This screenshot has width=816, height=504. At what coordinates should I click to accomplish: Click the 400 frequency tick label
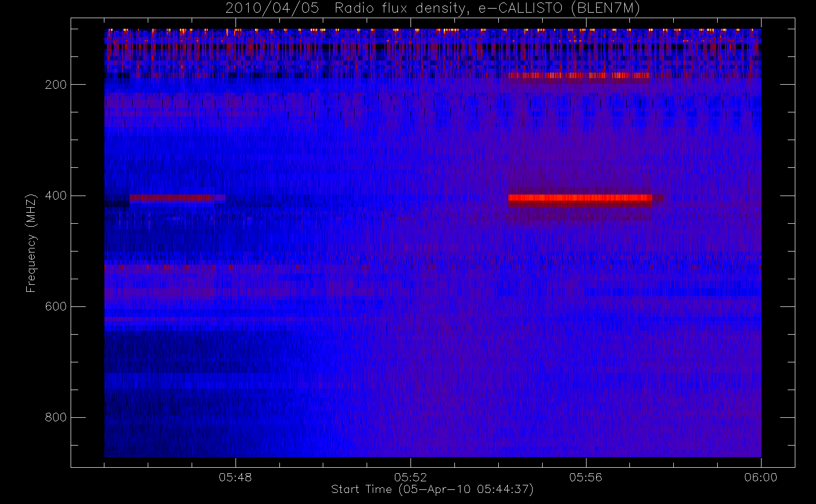56,196
